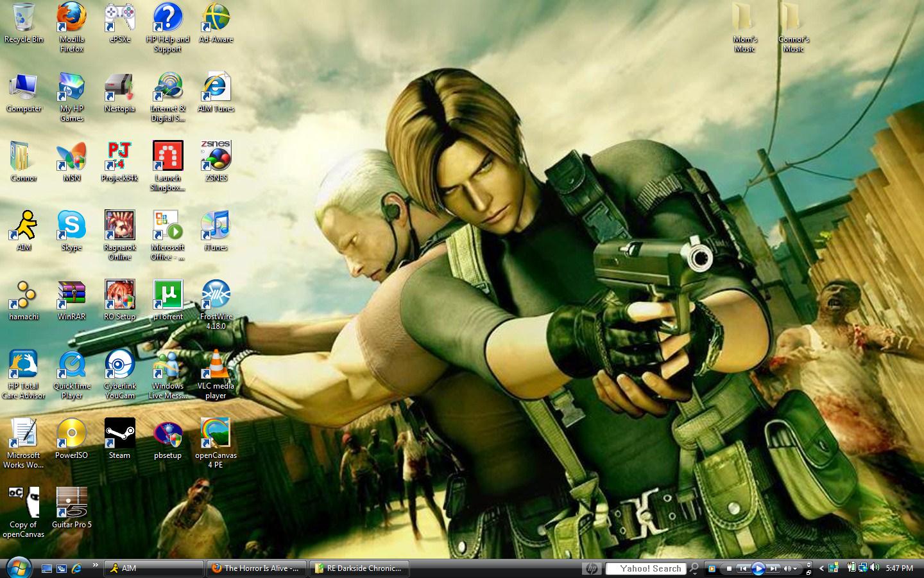The image size is (924, 578).
Task: Select the VLC media player icon
Action: tap(216, 365)
